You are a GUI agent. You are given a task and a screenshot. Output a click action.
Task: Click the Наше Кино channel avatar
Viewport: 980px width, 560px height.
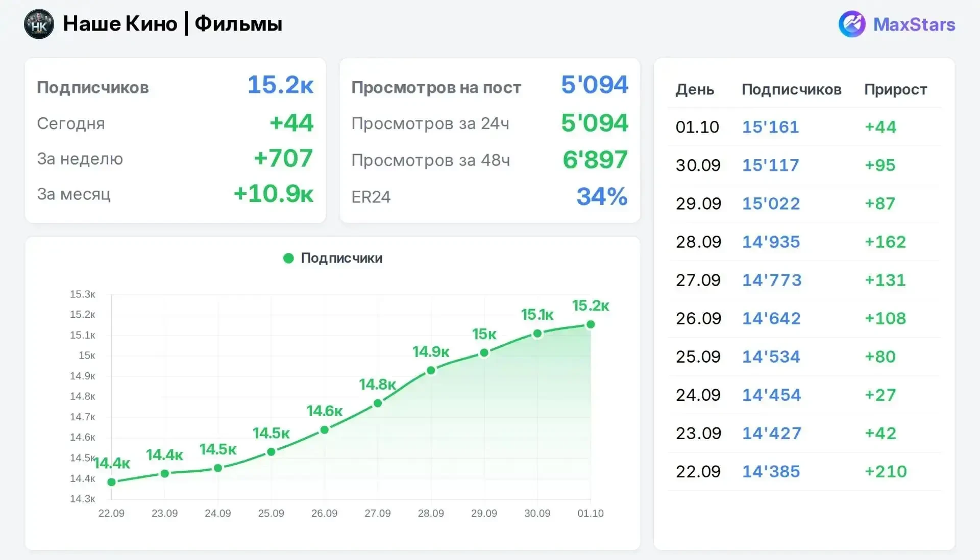39,24
